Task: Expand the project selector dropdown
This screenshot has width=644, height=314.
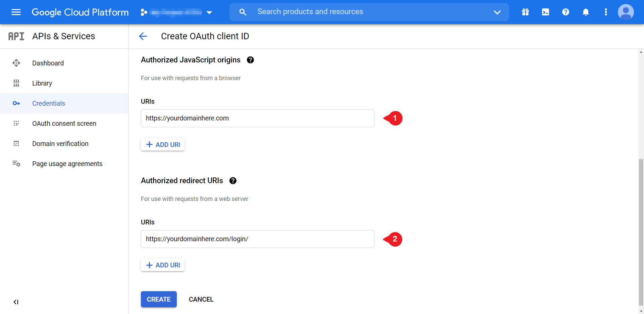Action: (209, 13)
